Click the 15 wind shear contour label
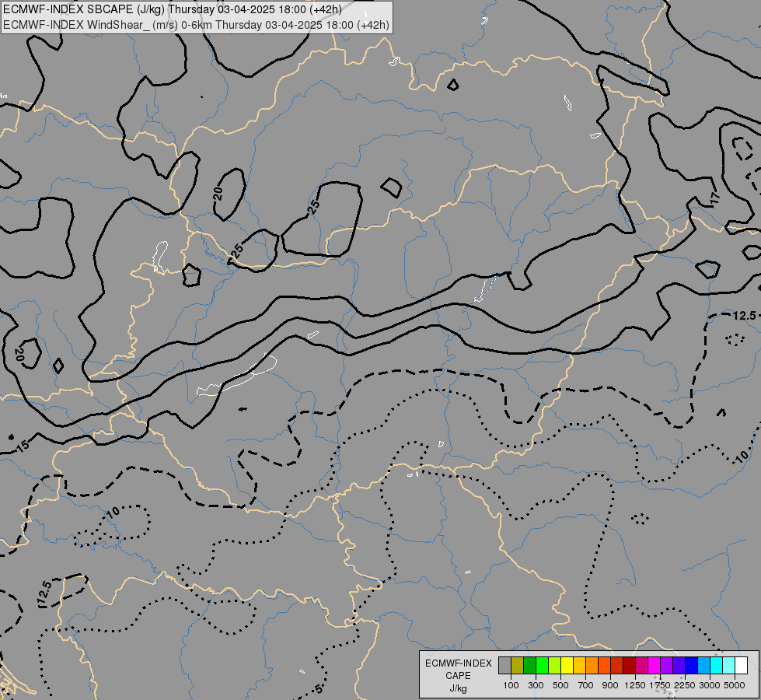The width and height of the screenshot is (761, 700). (x=23, y=445)
